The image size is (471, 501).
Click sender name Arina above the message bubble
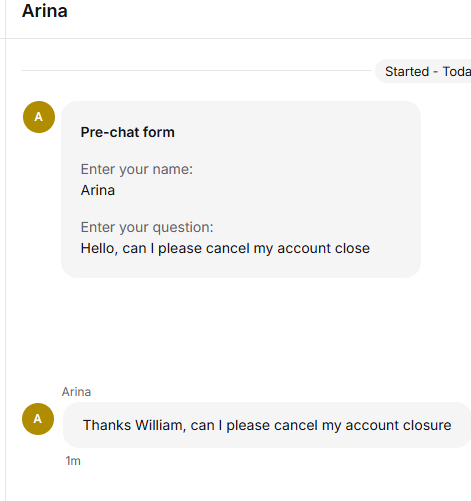tap(76, 392)
